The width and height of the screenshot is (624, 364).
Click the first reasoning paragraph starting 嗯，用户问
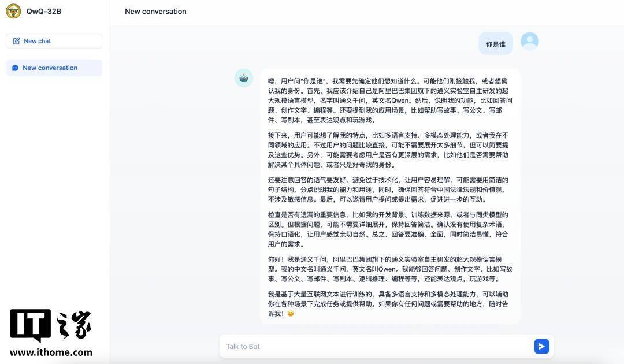click(x=390, y=101)
